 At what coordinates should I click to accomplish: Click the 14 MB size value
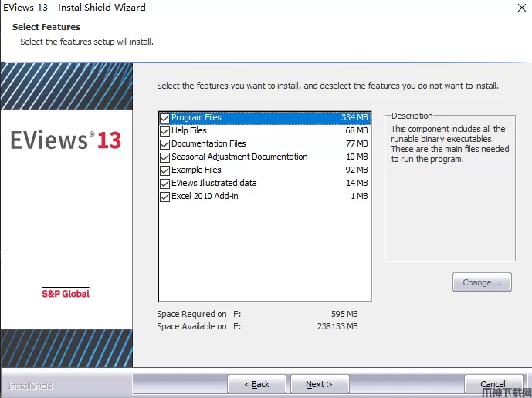pyautogui.click(x=357, y=183)
